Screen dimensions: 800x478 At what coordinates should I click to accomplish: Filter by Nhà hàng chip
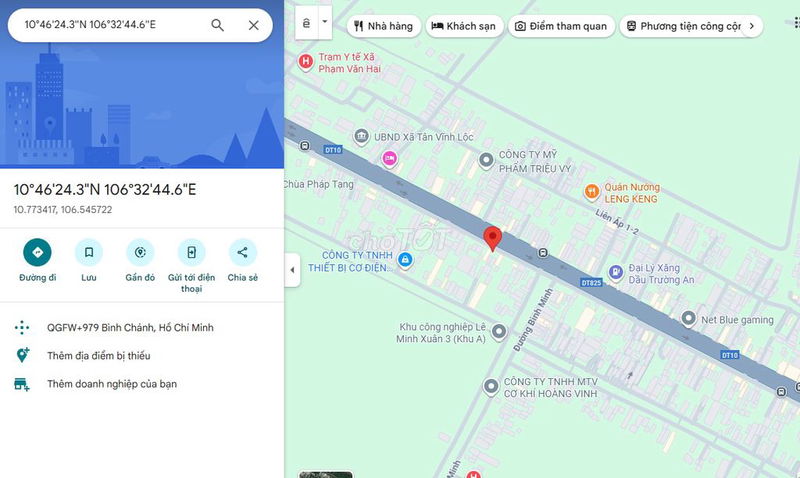point(384,26)
